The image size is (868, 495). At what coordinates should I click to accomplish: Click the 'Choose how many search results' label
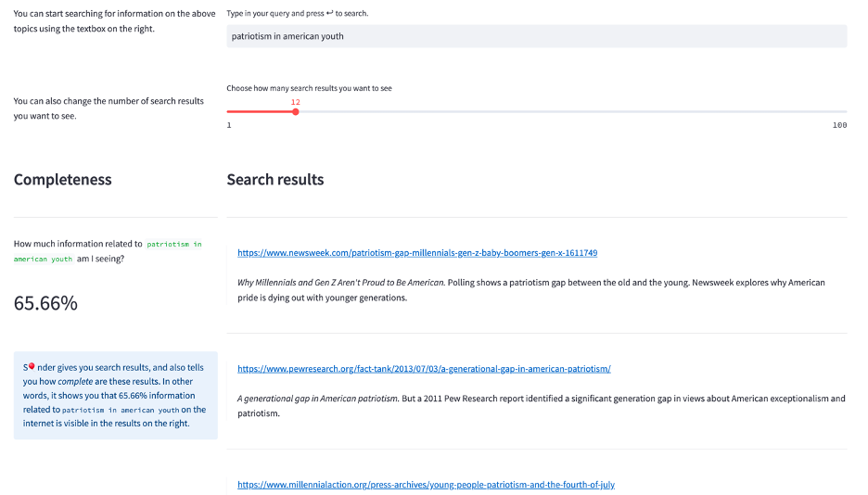point(309,89)
